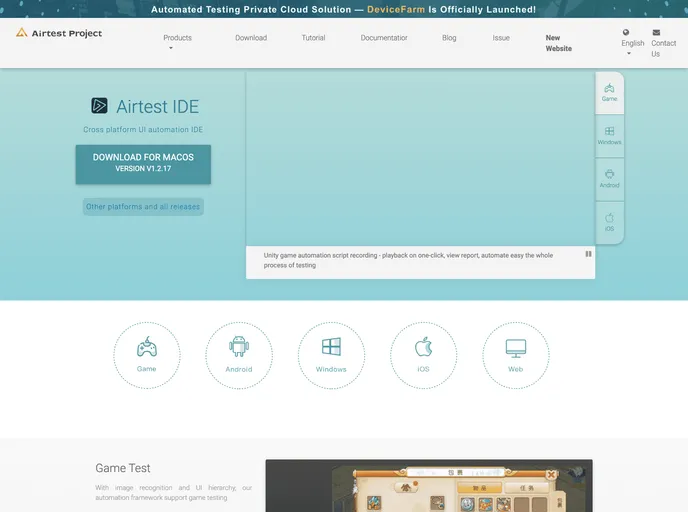
Task: Switch to the iOS side tab
Action: coord(609,222)
